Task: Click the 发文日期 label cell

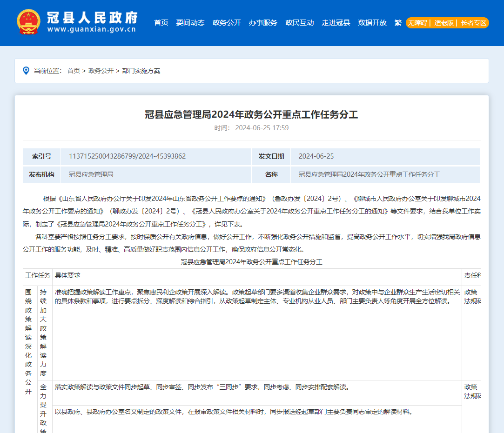Action: (x=271, y=156)
